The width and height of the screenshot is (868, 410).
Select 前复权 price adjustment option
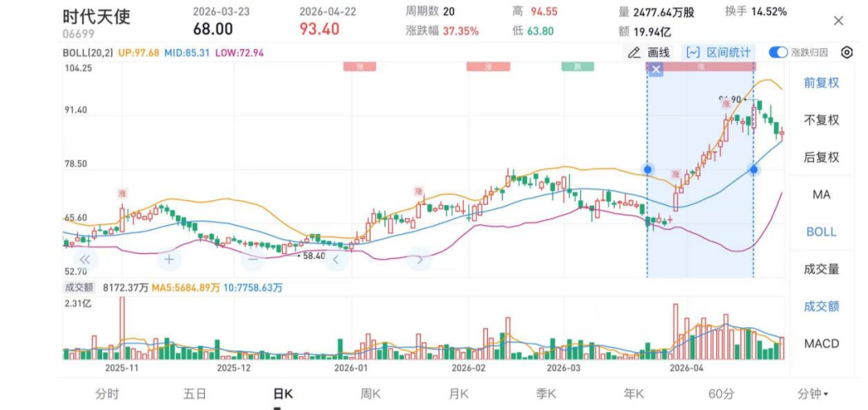(x=821, y=83)
